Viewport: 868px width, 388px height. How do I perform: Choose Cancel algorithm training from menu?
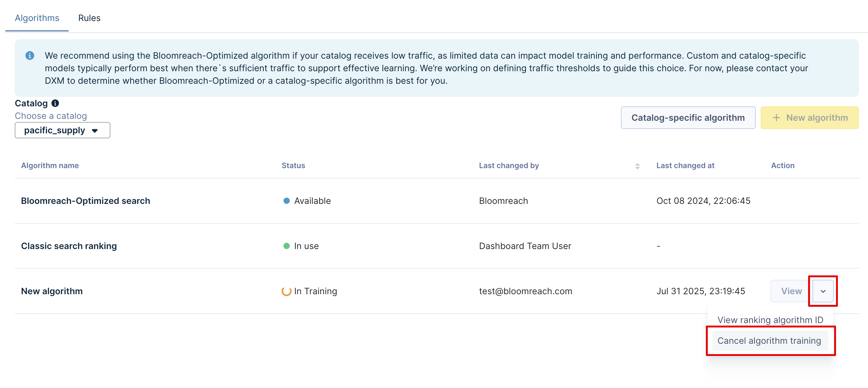click(770, 340)
